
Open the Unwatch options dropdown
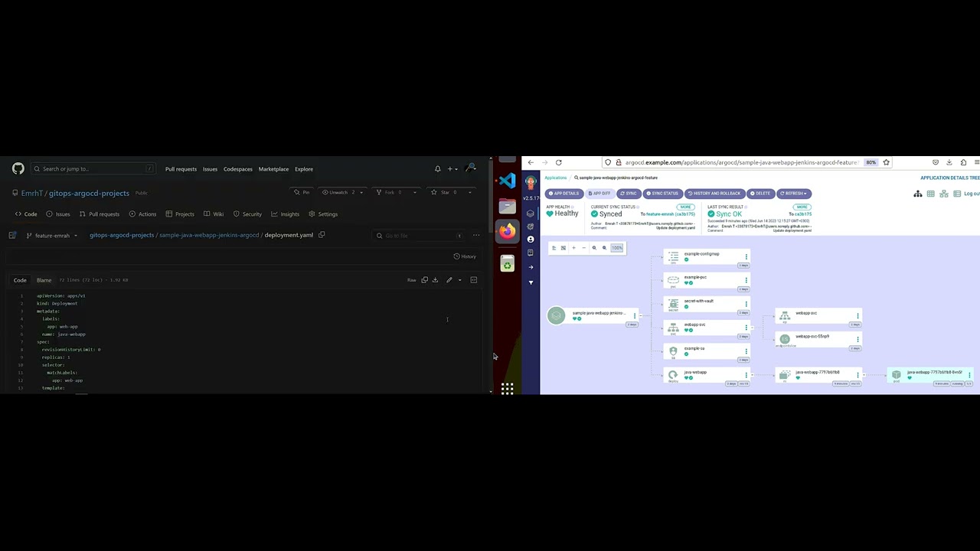pos(362,192)
